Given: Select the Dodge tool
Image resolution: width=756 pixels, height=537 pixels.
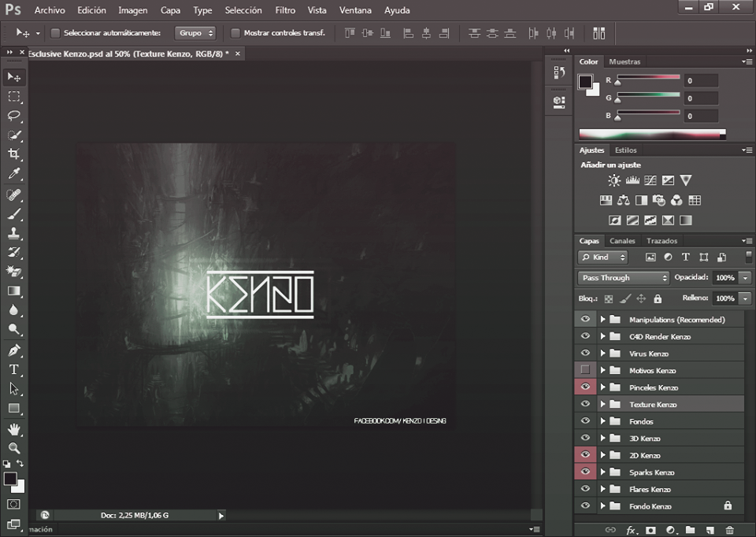Looking at the screenshot, I should (14, 329).
